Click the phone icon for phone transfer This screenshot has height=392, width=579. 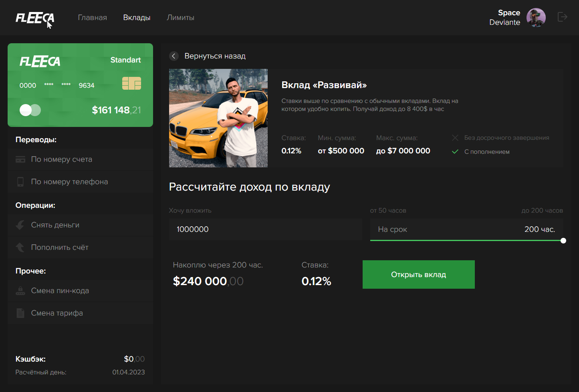pyautogui.click(x=20, y=182)
